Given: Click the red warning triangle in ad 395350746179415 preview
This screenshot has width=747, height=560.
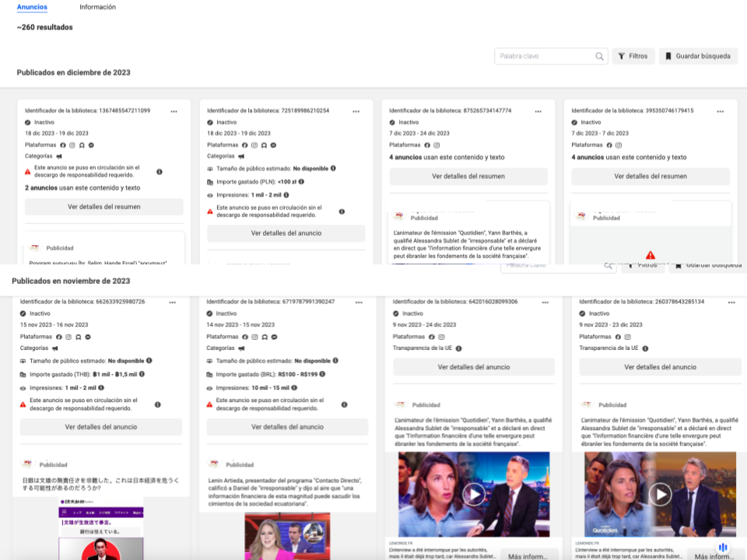Looking at the screenshot, I should click(651, 255).
